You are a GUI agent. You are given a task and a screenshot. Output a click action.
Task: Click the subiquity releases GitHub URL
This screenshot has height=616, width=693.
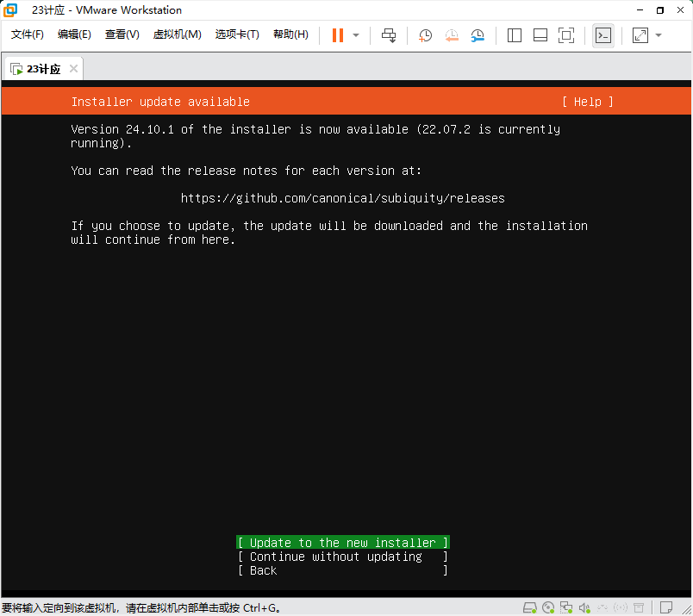[x=342, y=198]
